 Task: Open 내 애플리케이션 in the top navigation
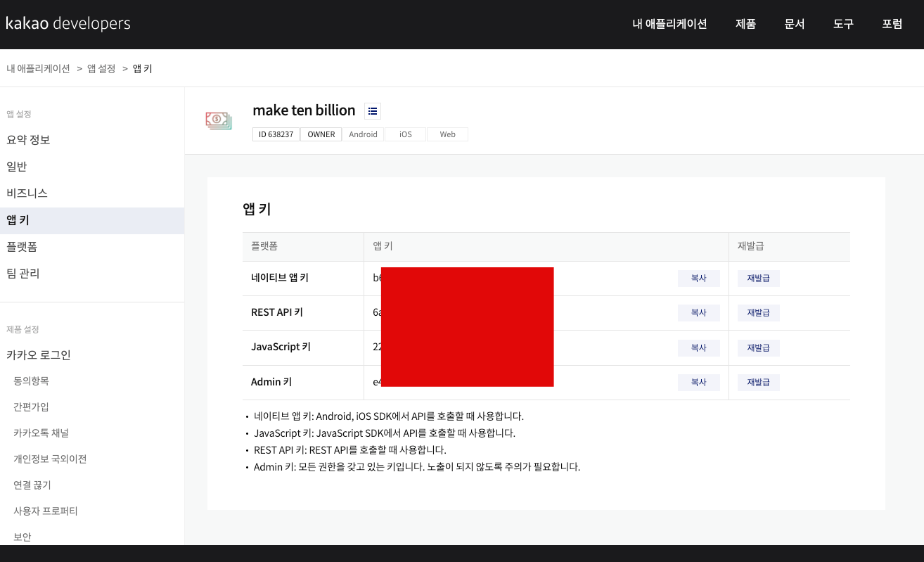(x=669, y=24)
